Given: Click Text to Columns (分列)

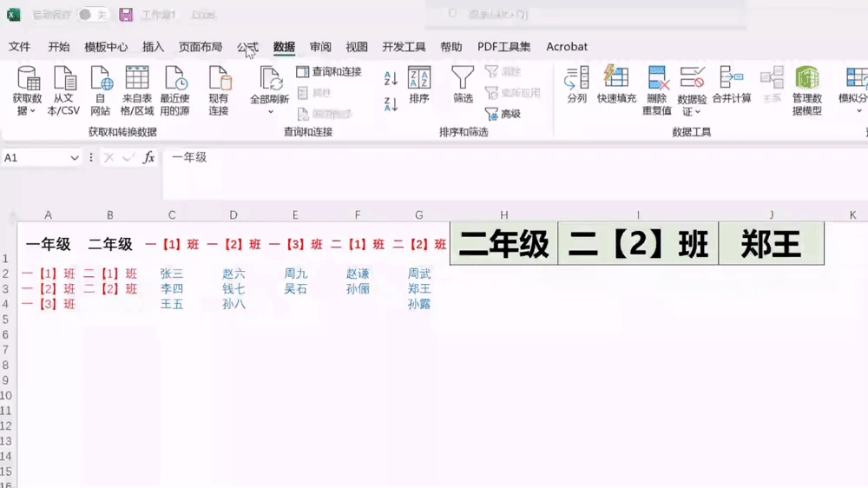Looking at the screenshot, I should (x=577, y=85).
